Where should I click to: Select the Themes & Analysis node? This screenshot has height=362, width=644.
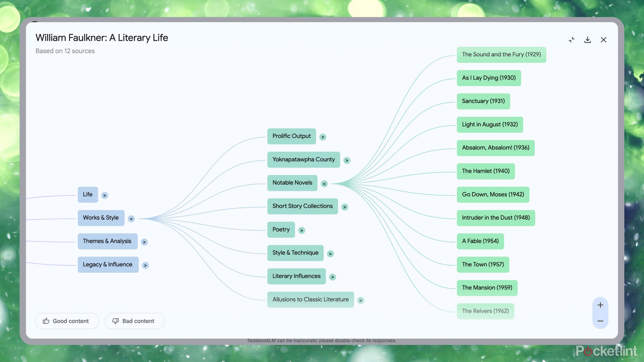pyautogui.click(x=107, y=241)
